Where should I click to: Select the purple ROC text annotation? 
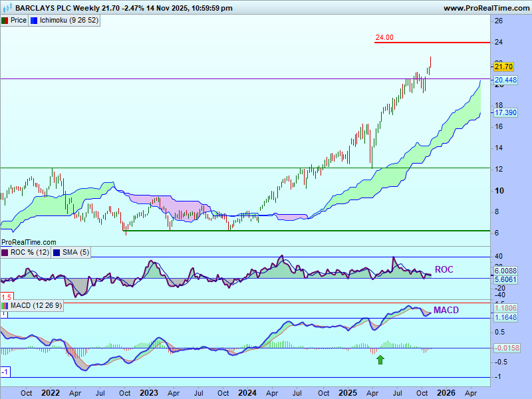pyautogui.click(x=444, y=269)
